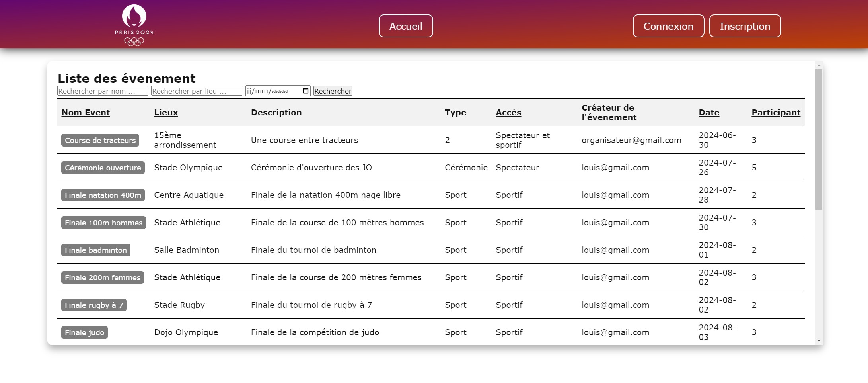Open the Inscription page
The width and height of the screenshot is (868, 383).
tap(745, 26)
